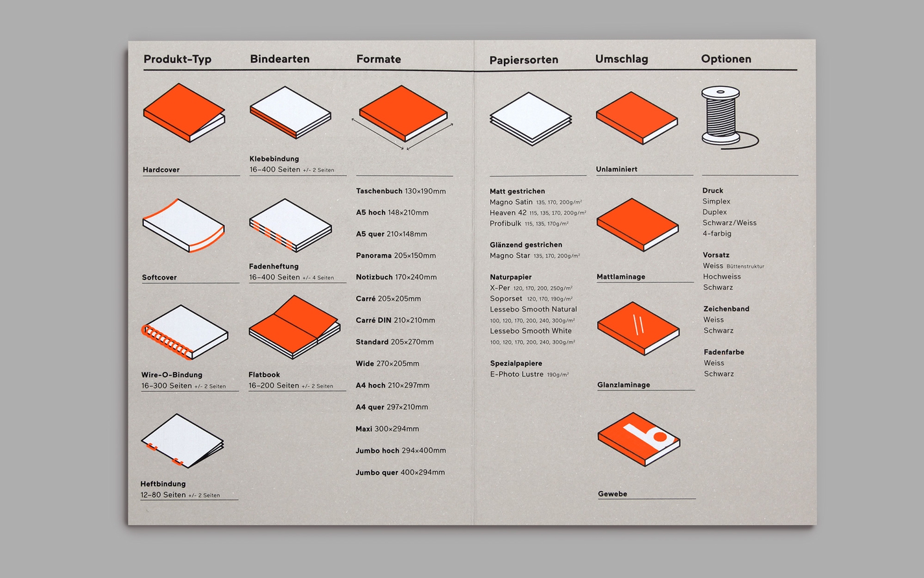Click the Magno Star paper entry
The height and width of the screenshot is (578, 924).
coord(535,256)
